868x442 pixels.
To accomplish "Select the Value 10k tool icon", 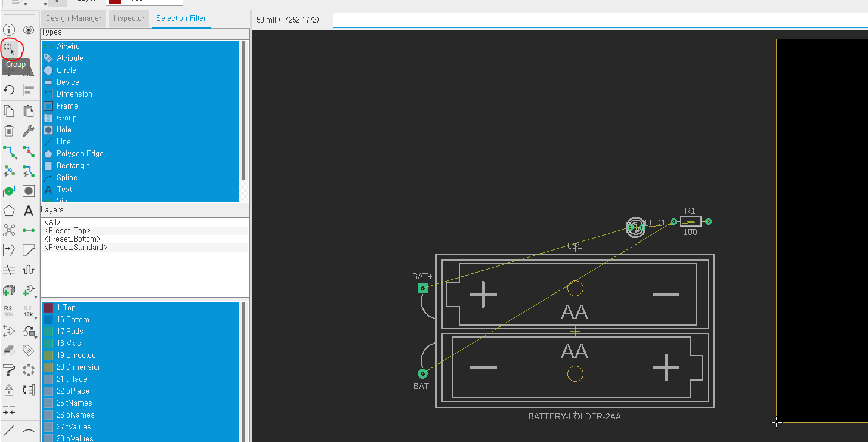I will click(x=29, y=311).
